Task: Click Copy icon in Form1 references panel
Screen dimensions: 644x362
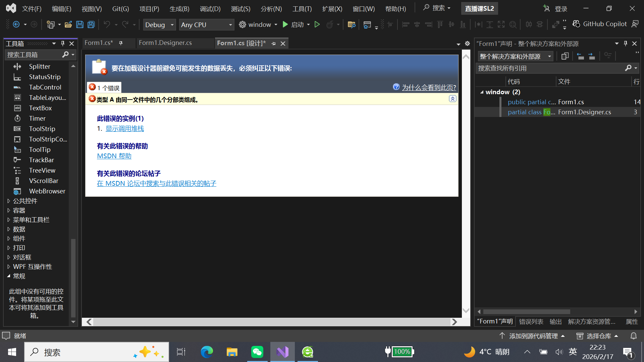Action: (x=565, y=56)
